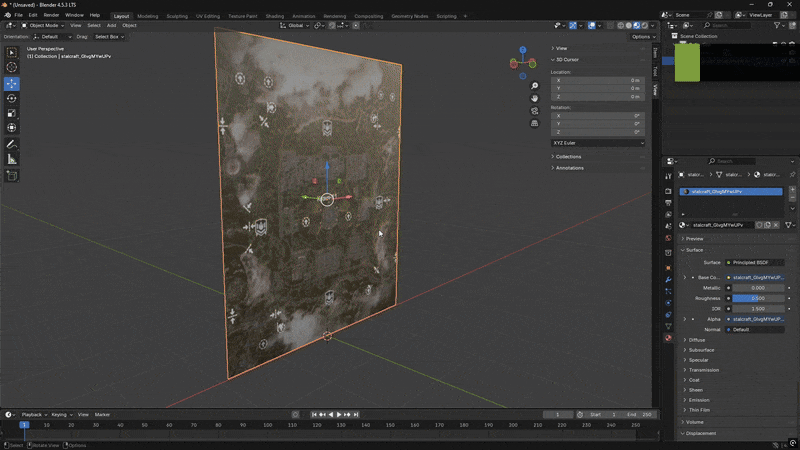Screen dimensions: 800x450
Task: Expand the Diffuse material panel
Action: pyautogui.click(x=697, y=340)
